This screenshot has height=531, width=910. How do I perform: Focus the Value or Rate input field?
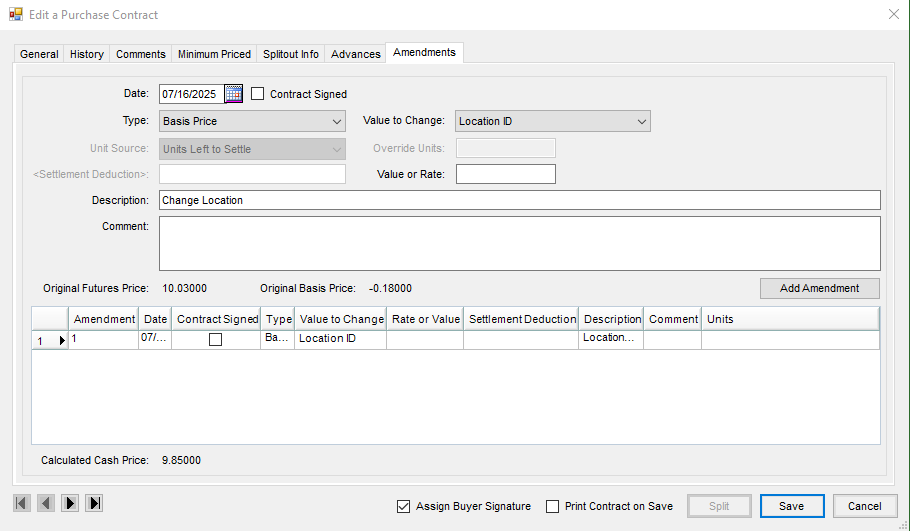(x=505, y=174)
